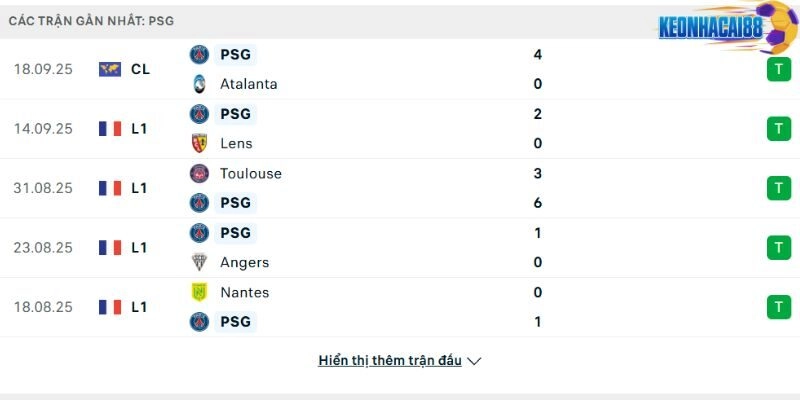The image size is (800, 400).
Task: Open the Toulouse team name link
Action: click(x=251, y=173)
